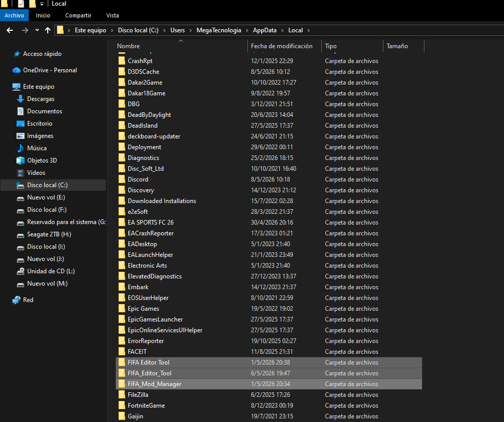Expand chevron between AppData and Local
The image size is (504, 422).
[282, 30]
